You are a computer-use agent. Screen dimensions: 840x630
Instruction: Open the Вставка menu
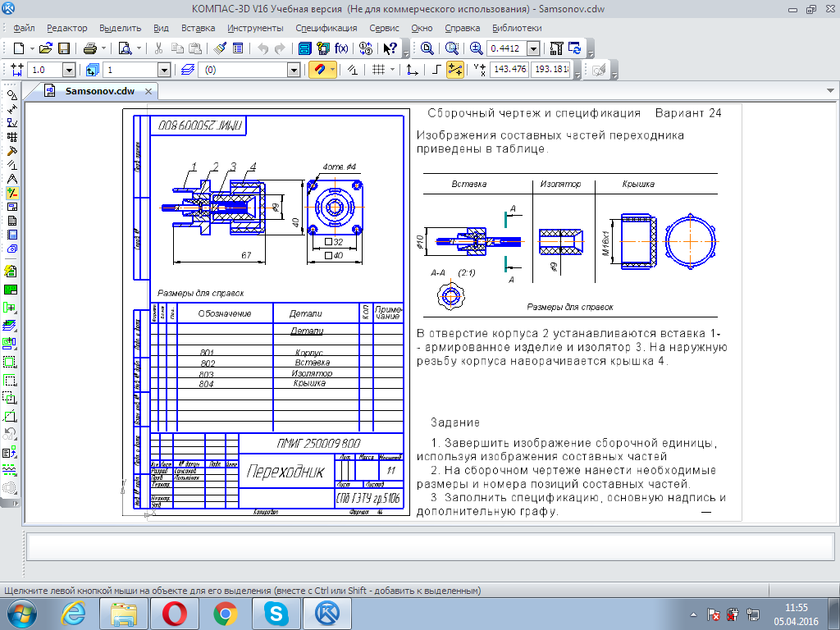(198, 28)
